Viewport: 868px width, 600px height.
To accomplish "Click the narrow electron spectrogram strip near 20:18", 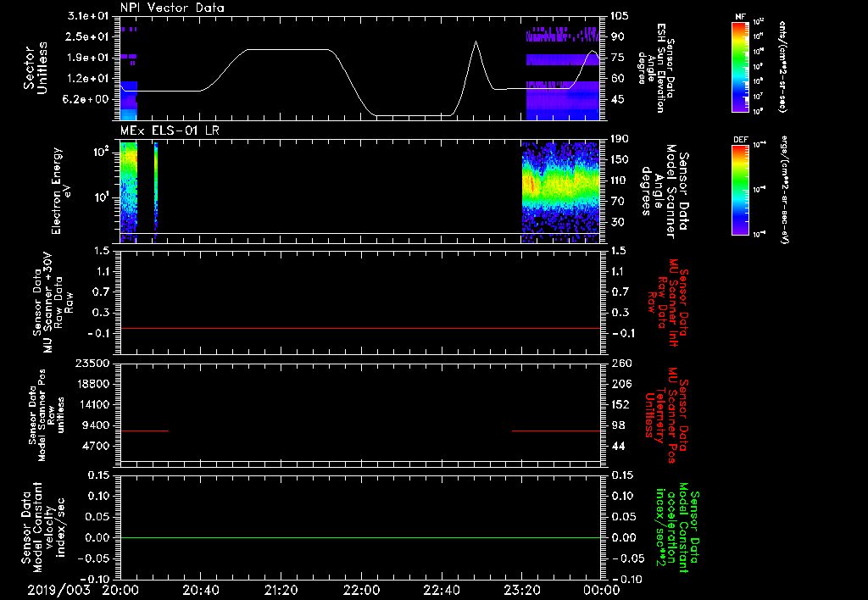I will point(156,192).
